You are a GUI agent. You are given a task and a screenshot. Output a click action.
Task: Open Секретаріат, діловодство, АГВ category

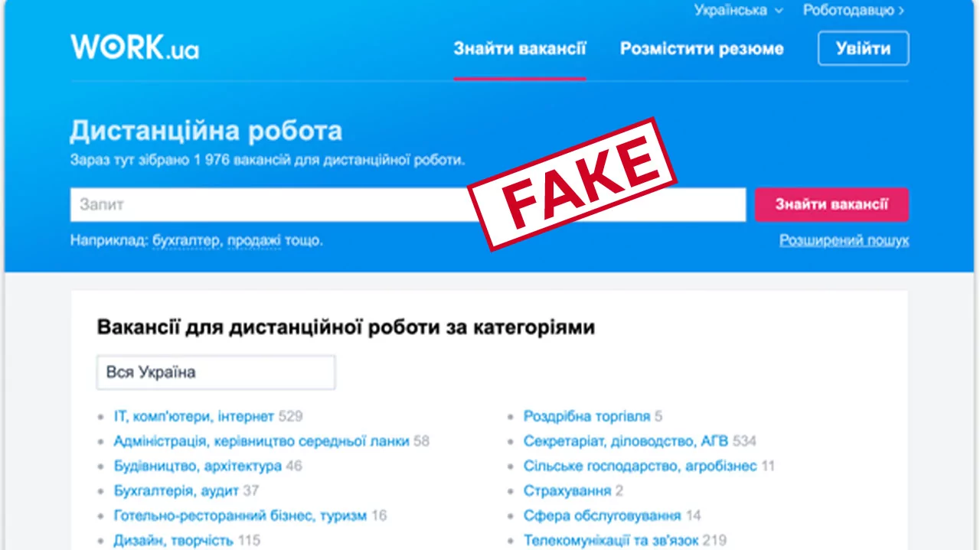(626, 441)
